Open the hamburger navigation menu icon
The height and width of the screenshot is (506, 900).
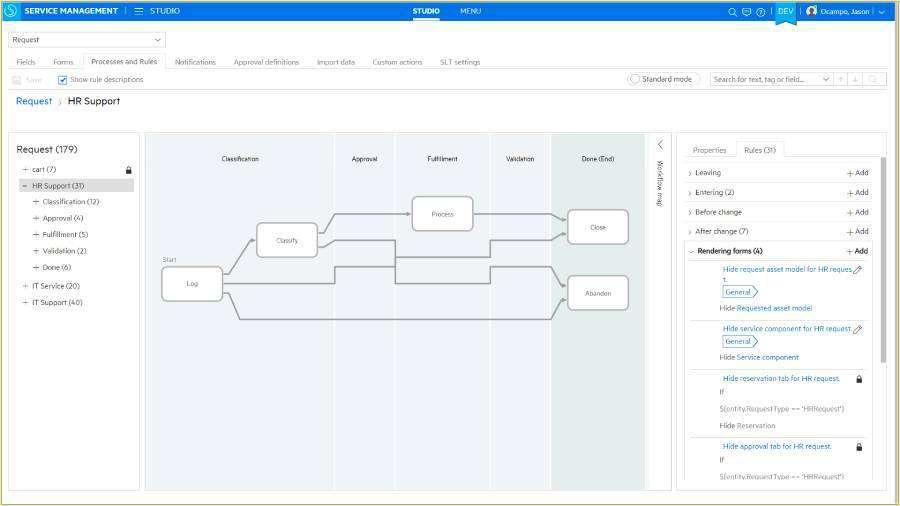click(x=139, y=11)
